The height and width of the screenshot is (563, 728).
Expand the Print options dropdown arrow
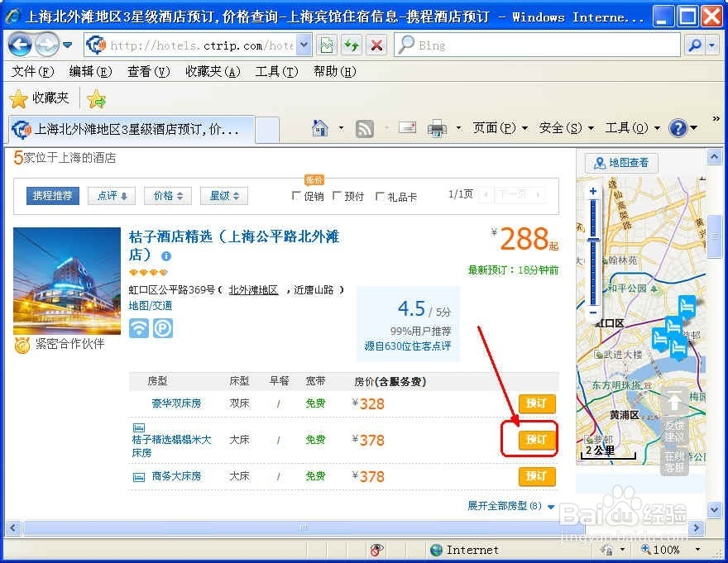pos(458,128)
